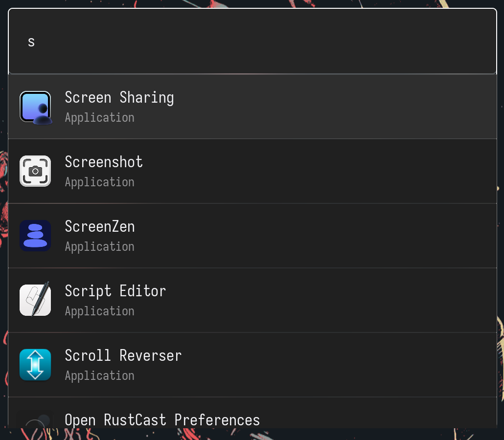Screen dimensions: 504x440
Task: Click the ScreenZen blue stones icon
Action: [35, 236]
